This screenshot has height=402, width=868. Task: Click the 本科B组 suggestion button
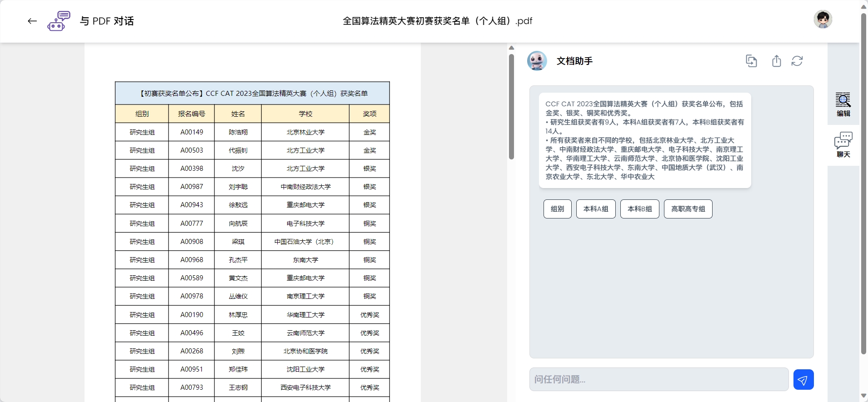[x=639, y=209]
